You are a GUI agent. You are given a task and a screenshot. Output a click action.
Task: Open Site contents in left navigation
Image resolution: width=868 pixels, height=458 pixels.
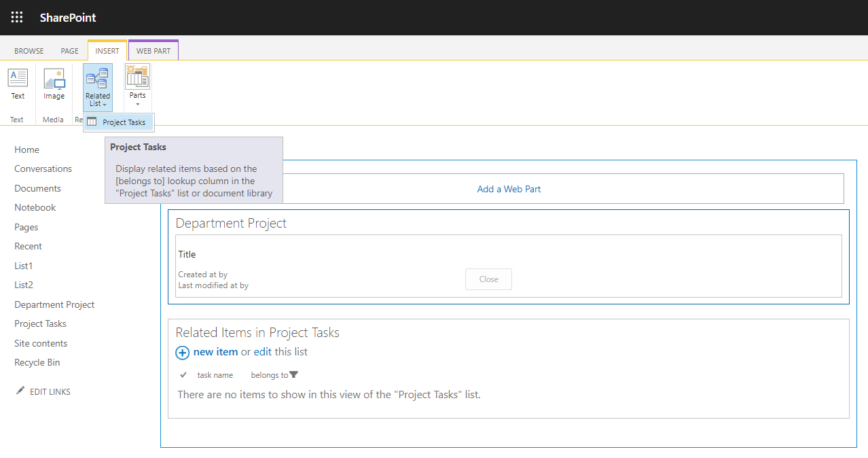tap(41, 343)
